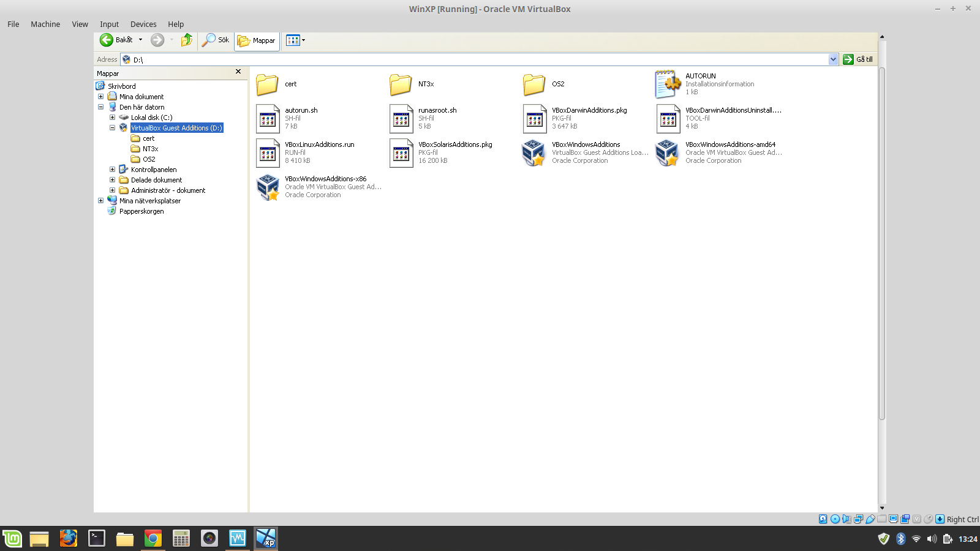Open the Machine menu
980x551 pixels.
click(x=45, y=24)
